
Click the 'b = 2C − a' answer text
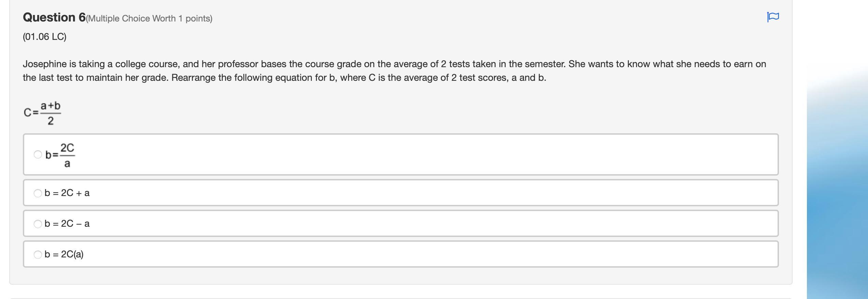coord(67,224)
